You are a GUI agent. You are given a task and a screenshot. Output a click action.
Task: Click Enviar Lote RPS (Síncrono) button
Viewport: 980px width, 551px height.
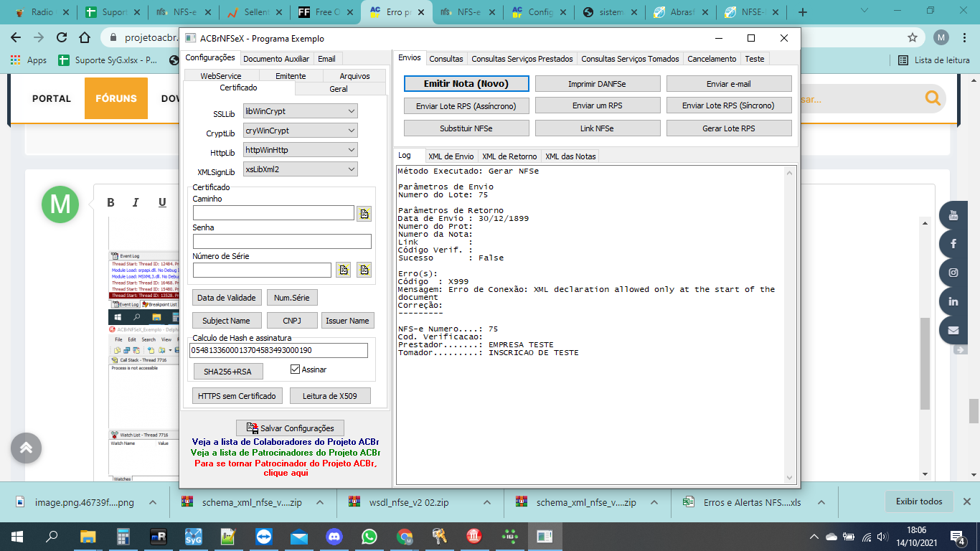728,105
